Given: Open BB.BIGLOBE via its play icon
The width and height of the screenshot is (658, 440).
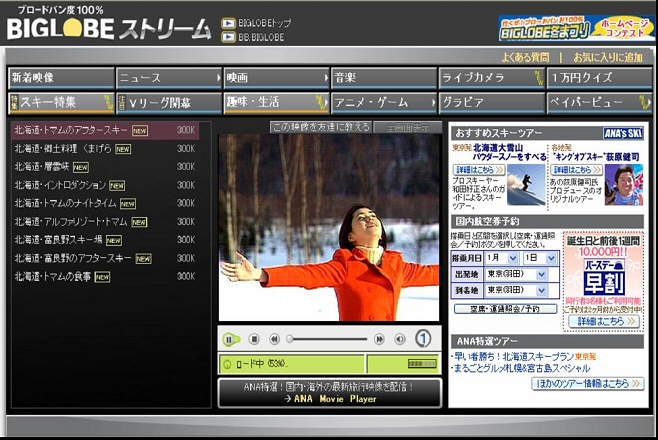Looking at the screenshot, I should tap(228, 37).
